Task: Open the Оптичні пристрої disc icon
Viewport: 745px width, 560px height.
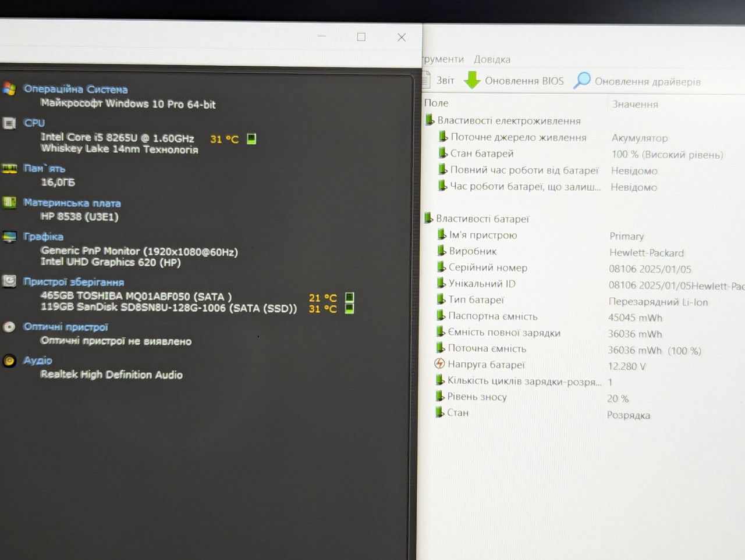Action: [x=9, y=327]
